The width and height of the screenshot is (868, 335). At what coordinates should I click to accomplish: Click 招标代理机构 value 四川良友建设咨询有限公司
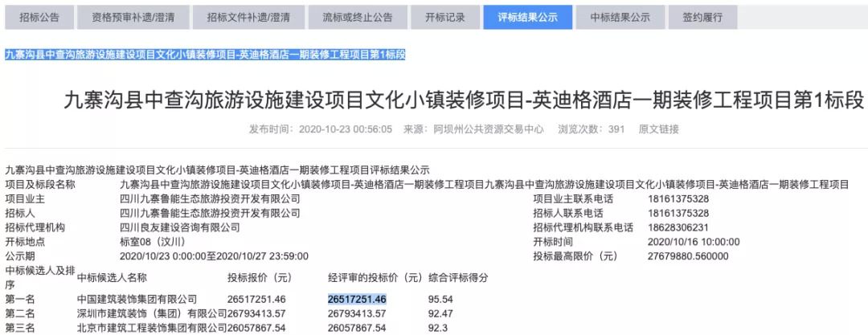(x=180, y=227)
